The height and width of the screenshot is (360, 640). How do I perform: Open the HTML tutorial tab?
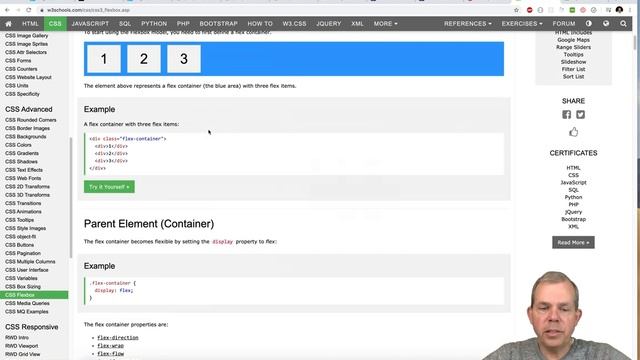[x=30, y=24]
